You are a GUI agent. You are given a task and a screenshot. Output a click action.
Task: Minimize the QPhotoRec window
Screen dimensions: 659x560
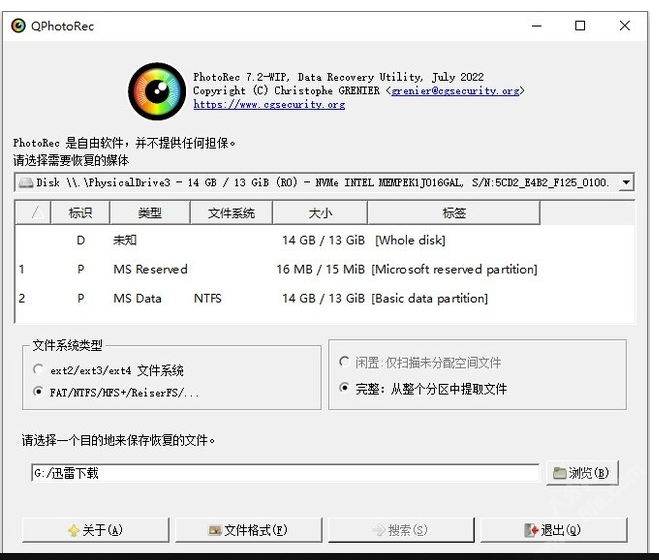point(537,26)
